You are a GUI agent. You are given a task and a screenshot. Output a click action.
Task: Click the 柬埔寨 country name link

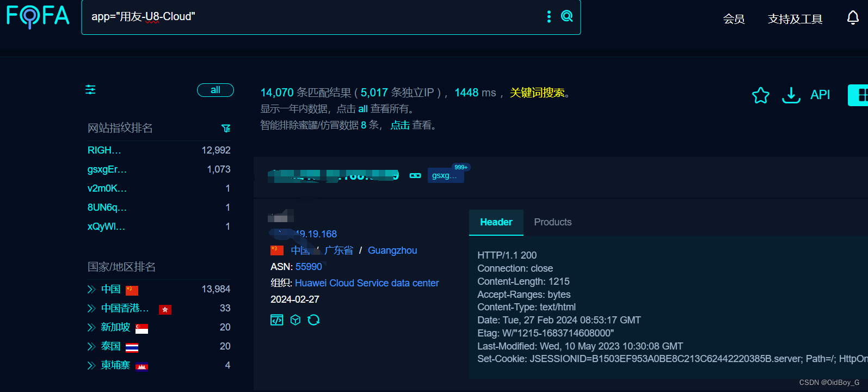coord(115,365)
